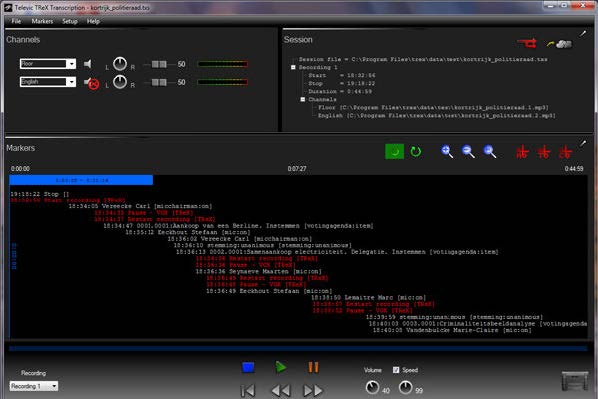Select marker 18:36:13 Samenaankoop electriciteit
The width and height of the screenshot is (598, 399).
point(337,252)
